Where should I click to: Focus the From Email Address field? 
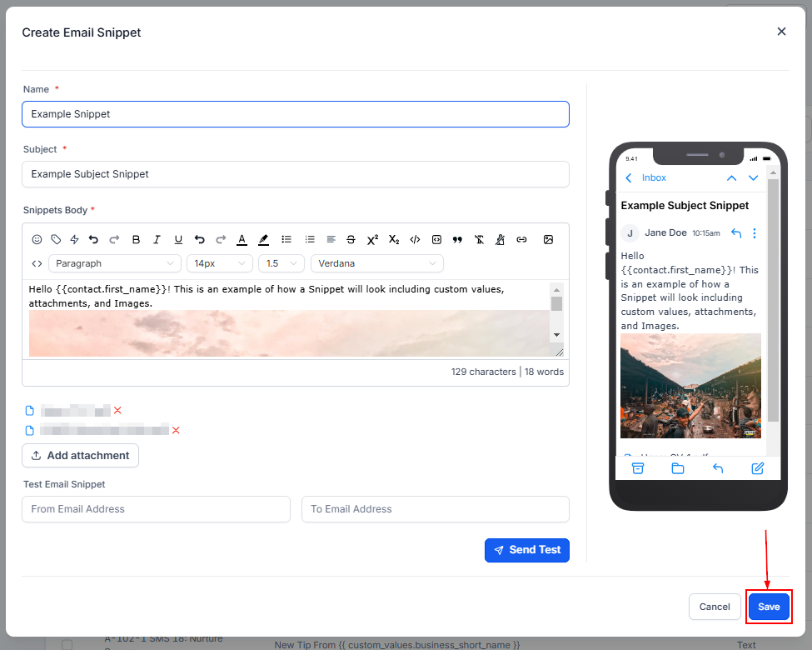coord(156,509)
